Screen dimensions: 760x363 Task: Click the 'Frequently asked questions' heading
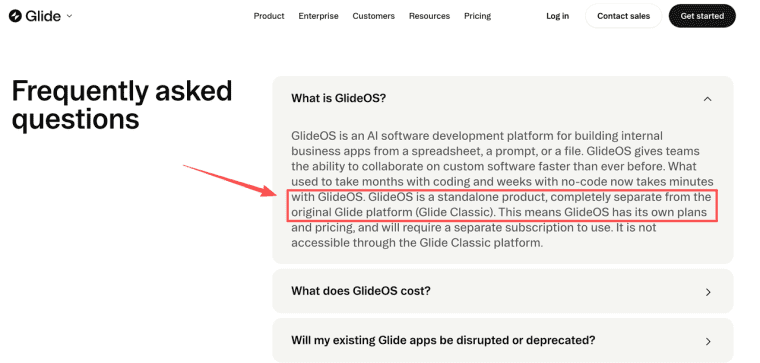pyautogui.click(x=122, y=105)
